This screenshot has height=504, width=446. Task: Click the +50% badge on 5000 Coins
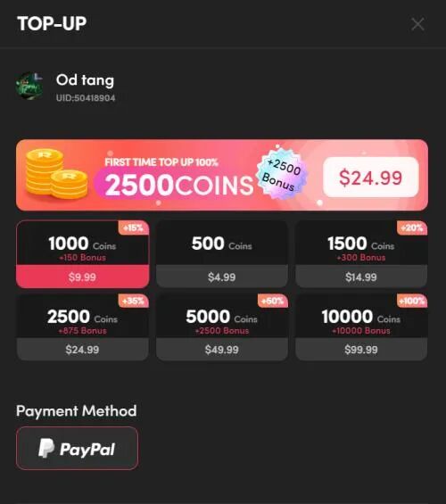coord(272,301)
